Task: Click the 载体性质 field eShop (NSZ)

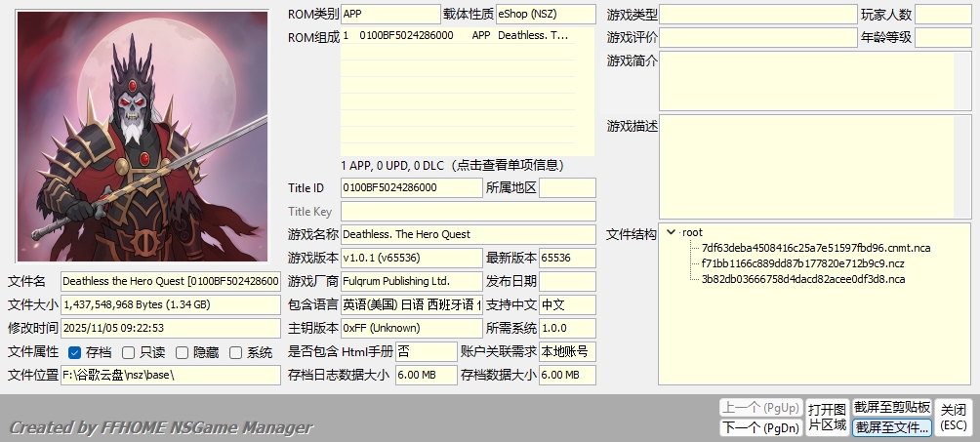Action: tap(546, 14)
